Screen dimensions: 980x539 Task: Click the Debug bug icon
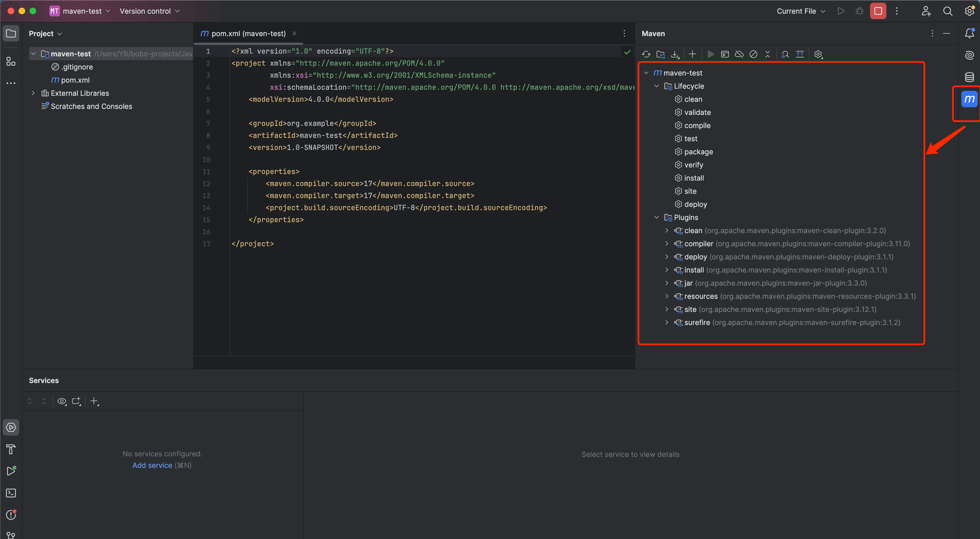pos(859,11)
